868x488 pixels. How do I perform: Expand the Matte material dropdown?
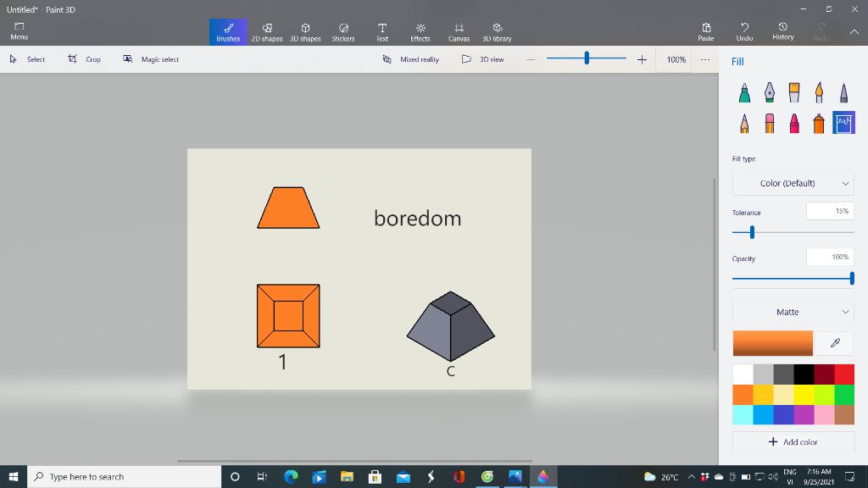click(x=793, y=312)
